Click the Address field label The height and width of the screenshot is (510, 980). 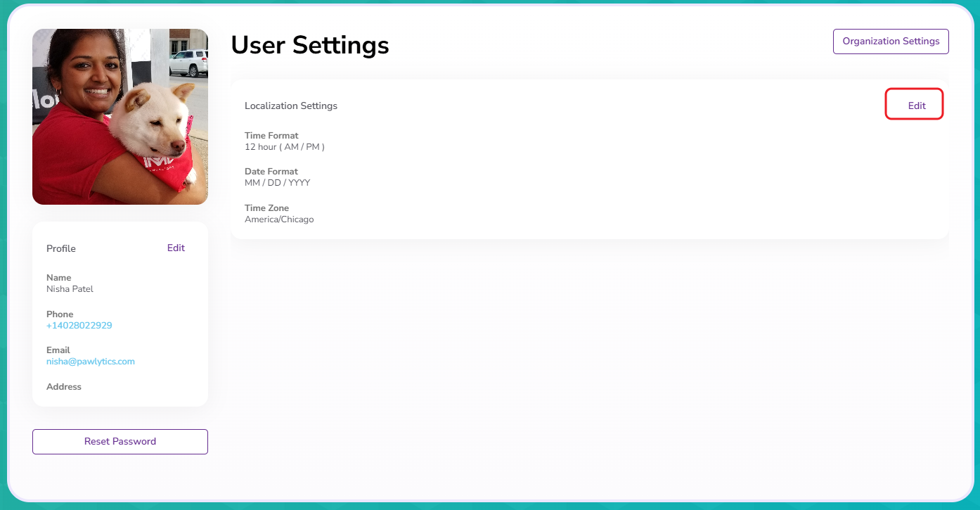point(64,387)
